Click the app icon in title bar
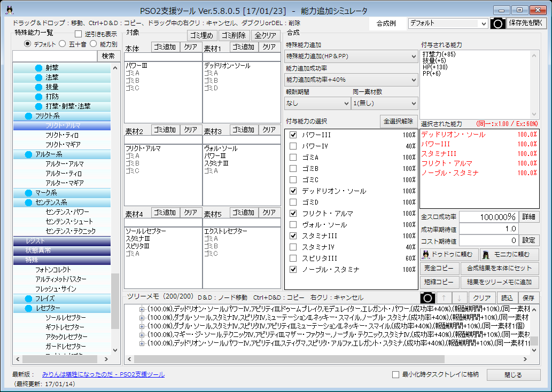This screenshot has height=392, width=552. (10, 10)
